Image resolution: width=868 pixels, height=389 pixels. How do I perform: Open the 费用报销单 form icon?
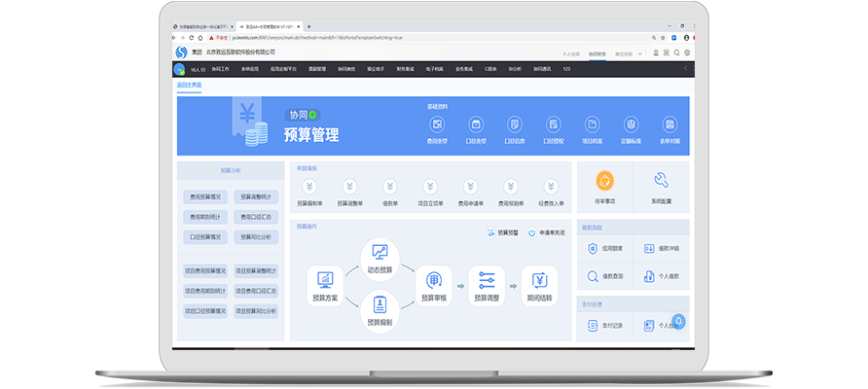[511, 187]
